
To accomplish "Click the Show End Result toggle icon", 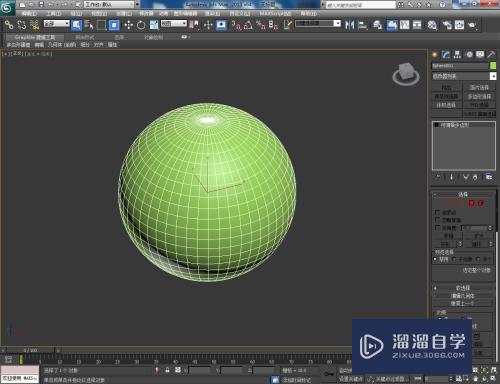I will pyautogui.click(x=452, y=177).
